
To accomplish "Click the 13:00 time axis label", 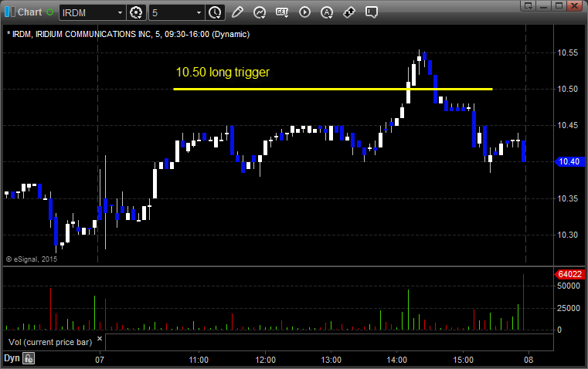I will [331, 360].
